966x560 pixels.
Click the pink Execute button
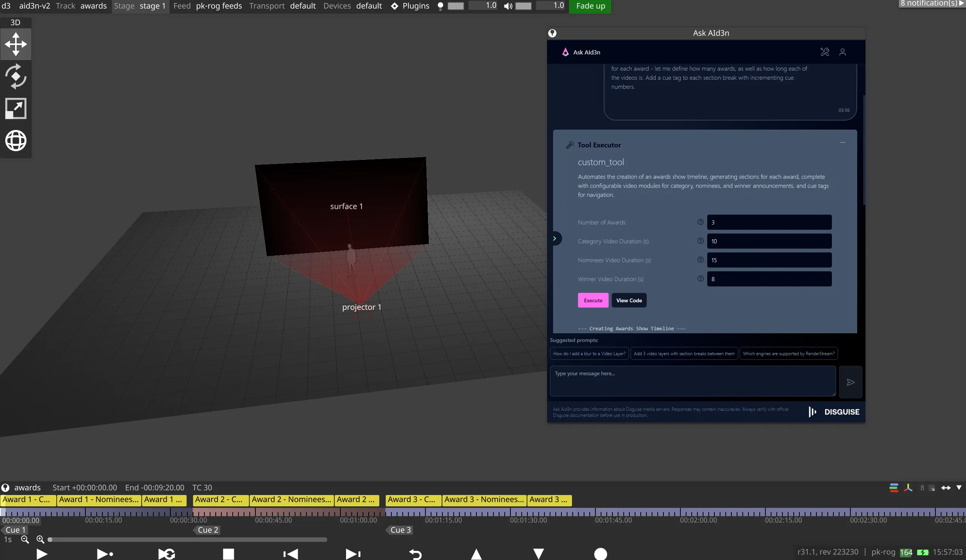point(593,300)
